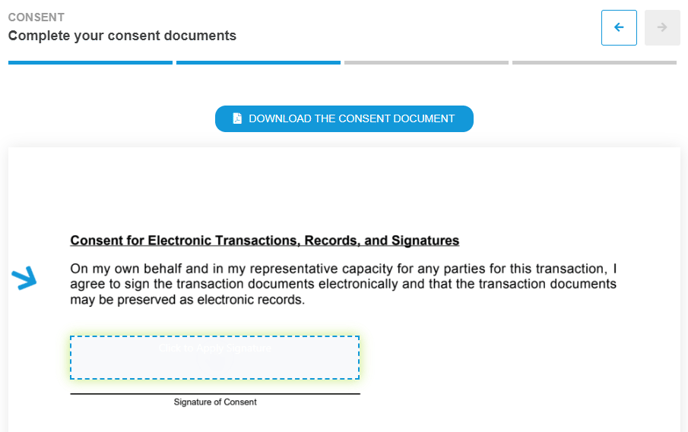Click the 'Signature of Consent' label
This screenshot has height=432, width=688.
click(215, 402)
